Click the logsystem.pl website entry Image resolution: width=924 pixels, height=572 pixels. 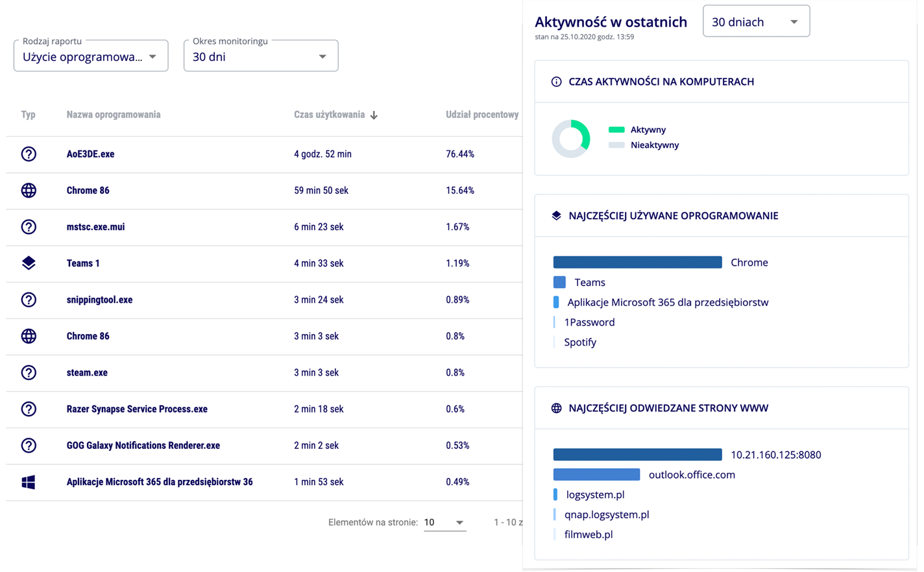pos(595,495)
